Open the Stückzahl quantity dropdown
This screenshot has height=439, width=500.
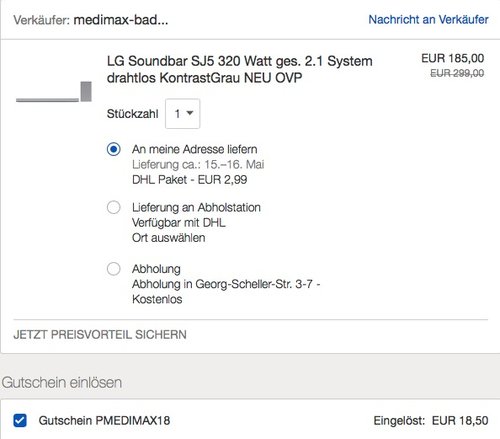tap(183, 114)
